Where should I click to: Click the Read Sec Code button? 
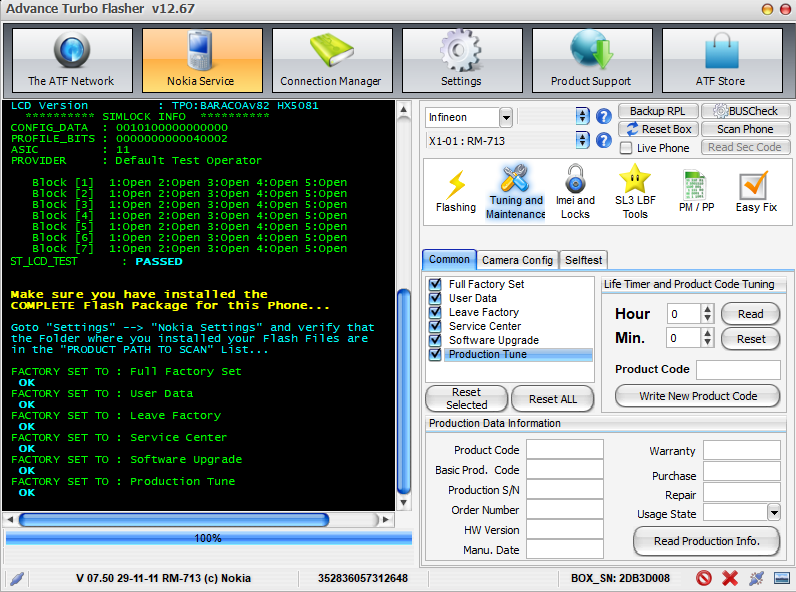coord(745,147)
